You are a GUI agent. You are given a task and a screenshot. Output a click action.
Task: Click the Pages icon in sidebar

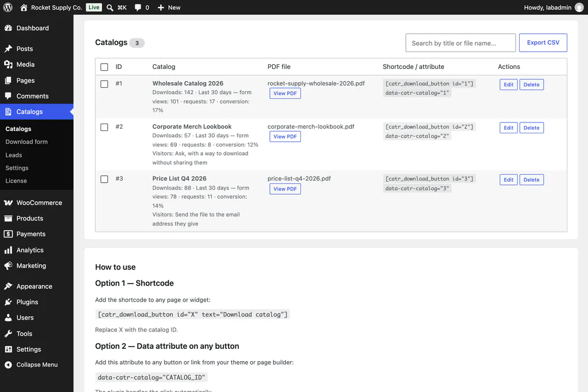click(8, 80)
